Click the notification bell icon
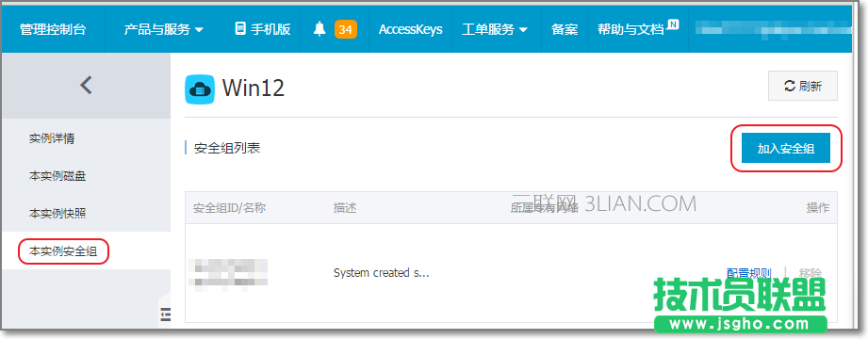868x339 pixels. point(319,29)
